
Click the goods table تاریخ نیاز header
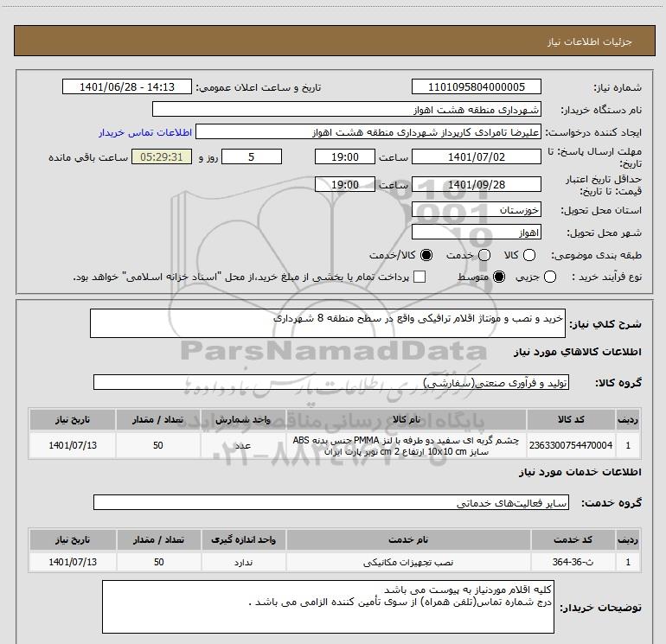(x=73, y=419)
